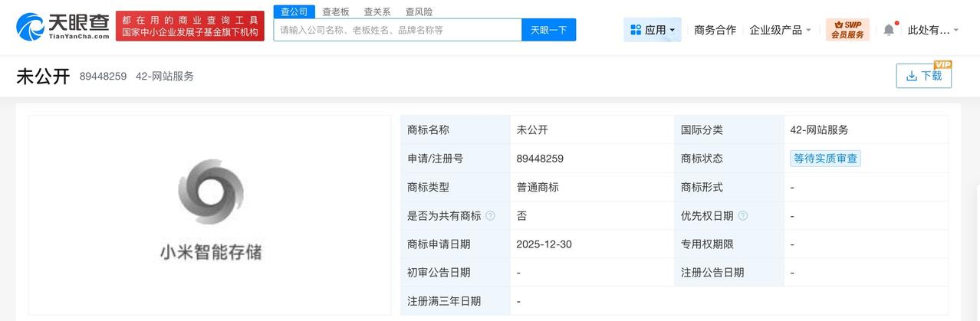Screen dimensions: 980x321
Task: Click the 商标状态 label cell
Action: (x=729, y=159)
